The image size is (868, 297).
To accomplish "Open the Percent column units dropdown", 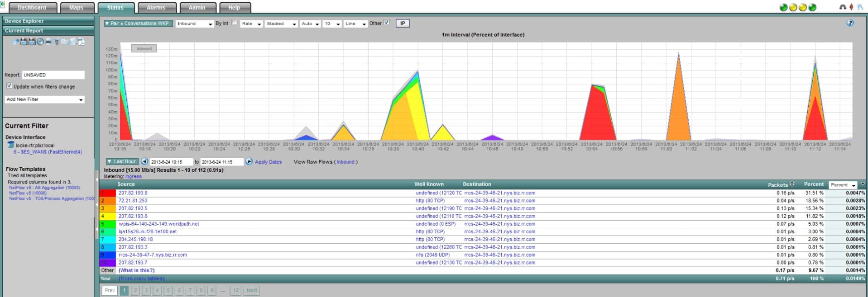I will pyautogui.click(x=843, y=185).
